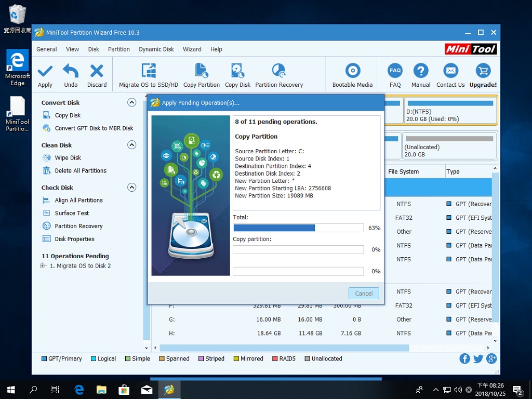This screenshot has width=532, height=399.
Task: Expand the Migrate OS to Disk 2 operation
Action: click(x=43, y=265)
